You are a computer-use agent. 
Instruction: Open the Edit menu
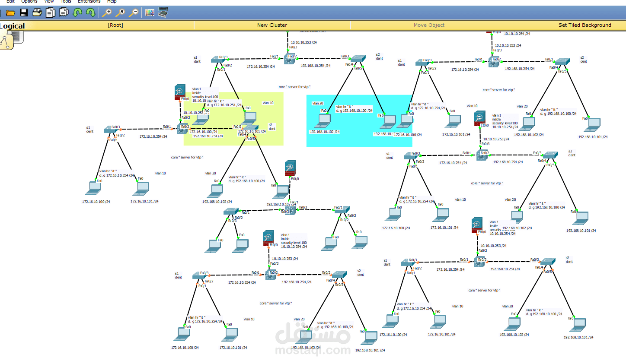[10, 1]
